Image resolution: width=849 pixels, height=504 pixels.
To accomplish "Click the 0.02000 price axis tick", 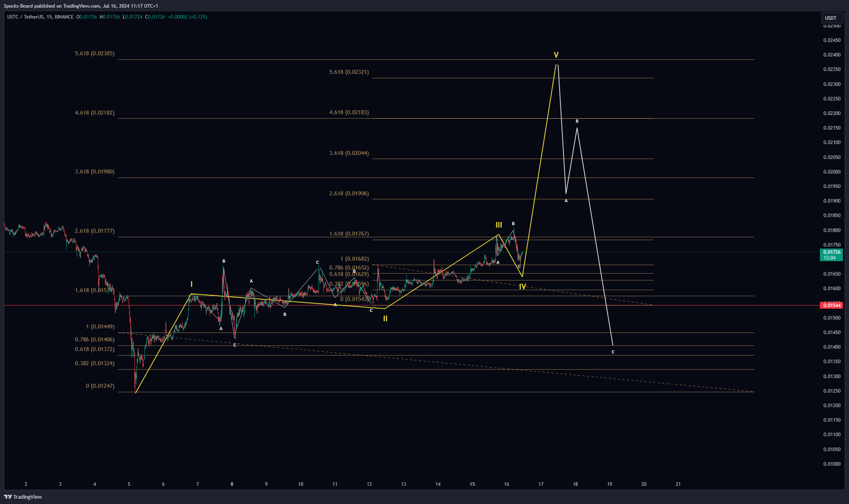I will [832, 172].
